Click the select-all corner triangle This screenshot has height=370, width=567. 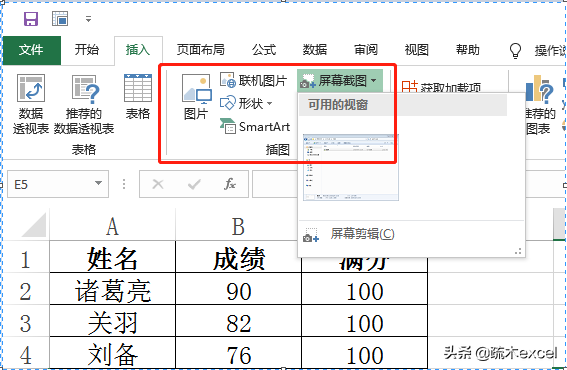34,225
